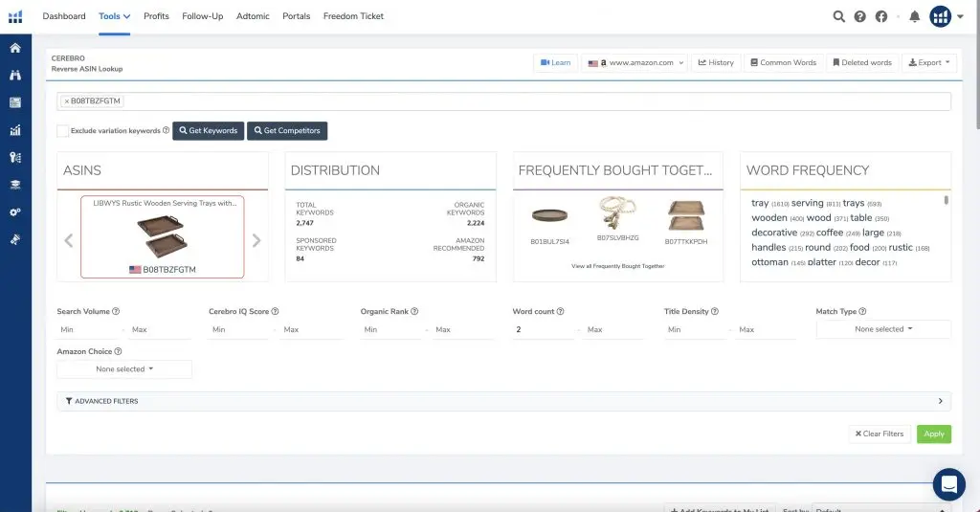Open the intercom chat bubble
Screen dimensions: 980x512
coord(948,484)
